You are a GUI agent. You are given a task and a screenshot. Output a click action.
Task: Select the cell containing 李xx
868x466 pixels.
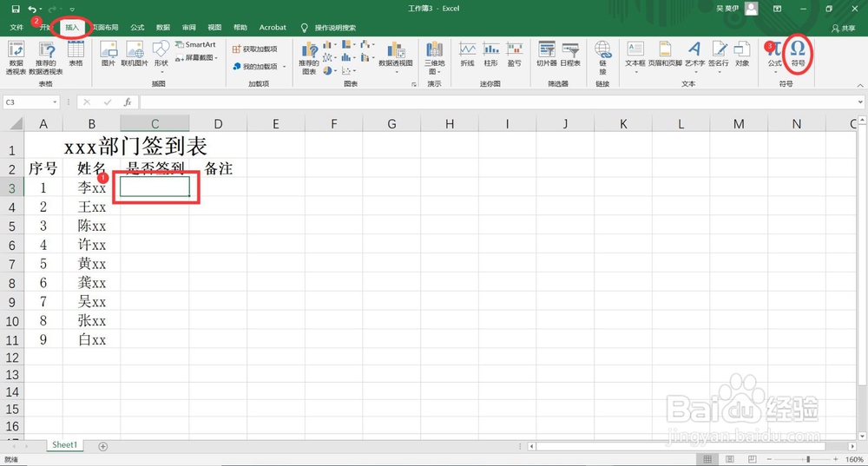(92, 187)
